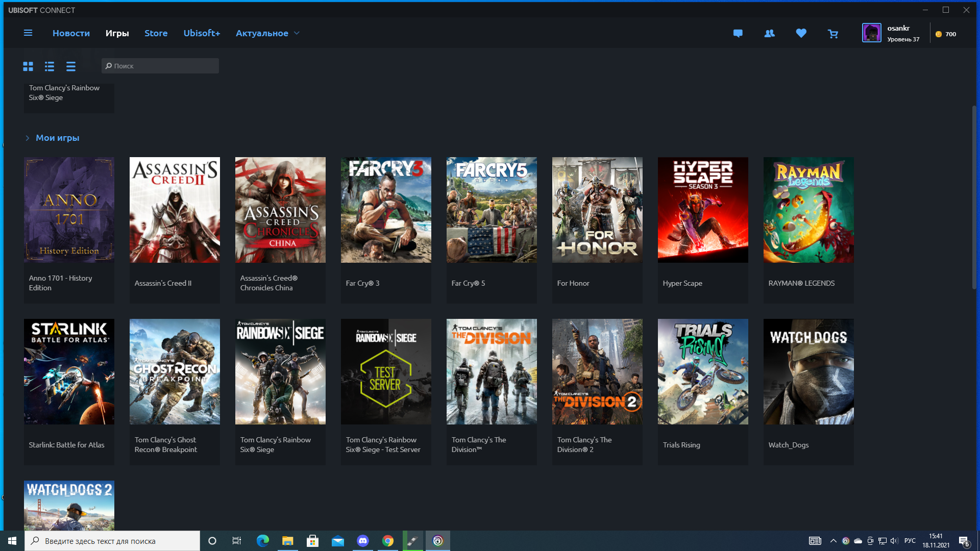
Task: Open the shopping cart icon
Action: point(833,34)
